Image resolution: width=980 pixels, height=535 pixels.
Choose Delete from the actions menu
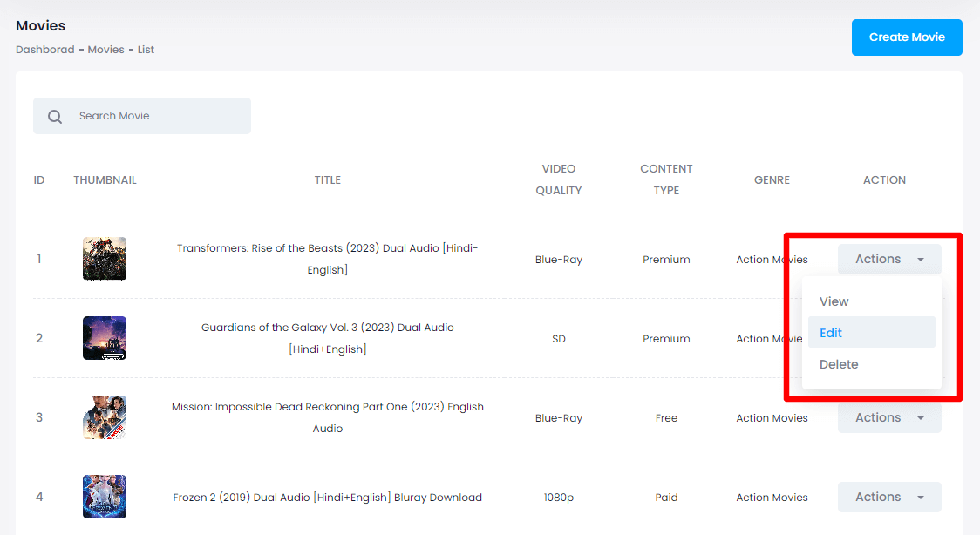click(x=871, y=364)
